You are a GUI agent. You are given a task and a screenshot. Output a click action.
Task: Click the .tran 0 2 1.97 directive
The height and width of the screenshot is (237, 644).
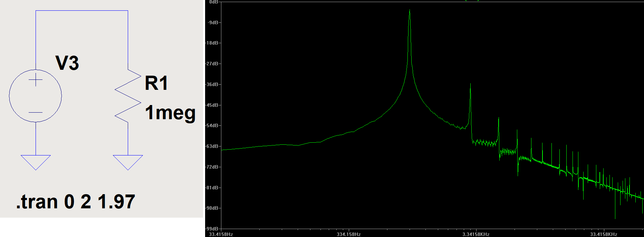75,202
